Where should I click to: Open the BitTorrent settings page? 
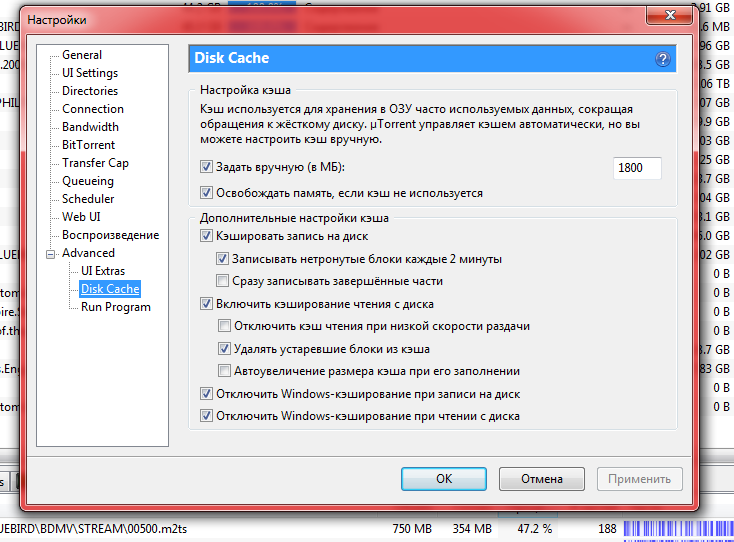coord(88,145)
